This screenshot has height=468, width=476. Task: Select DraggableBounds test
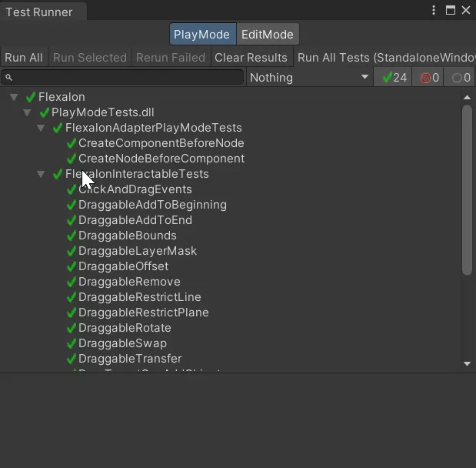click(230, 236)
